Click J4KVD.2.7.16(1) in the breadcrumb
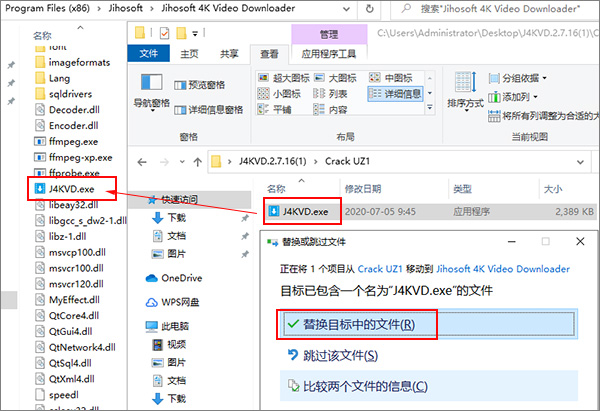Viewport: 600px width, 411px height. tap(273, 161)
